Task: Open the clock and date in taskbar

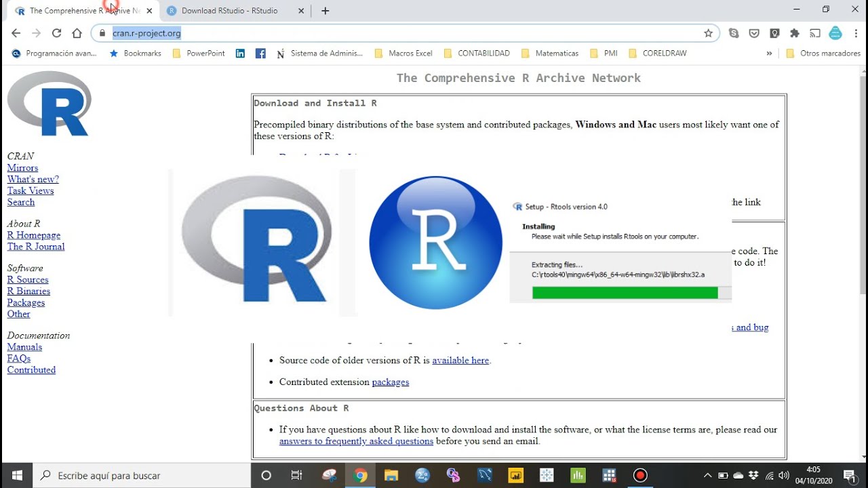Action: [814, 475]
